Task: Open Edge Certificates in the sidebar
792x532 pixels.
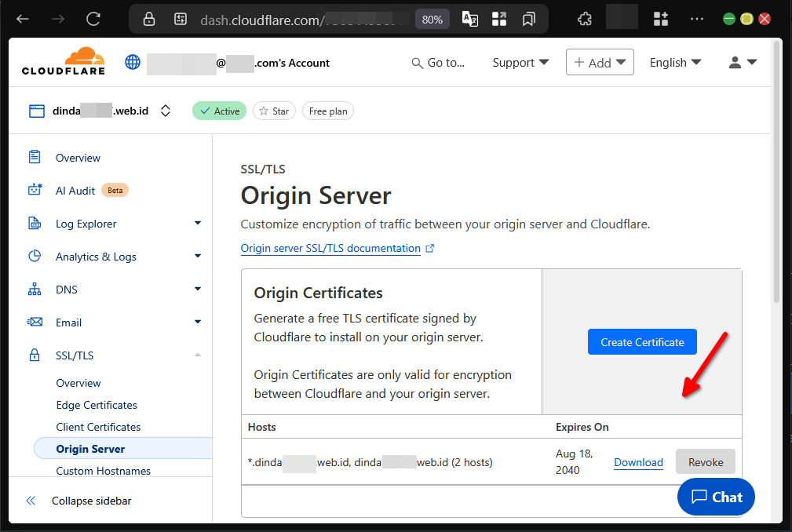Action: 97,405
